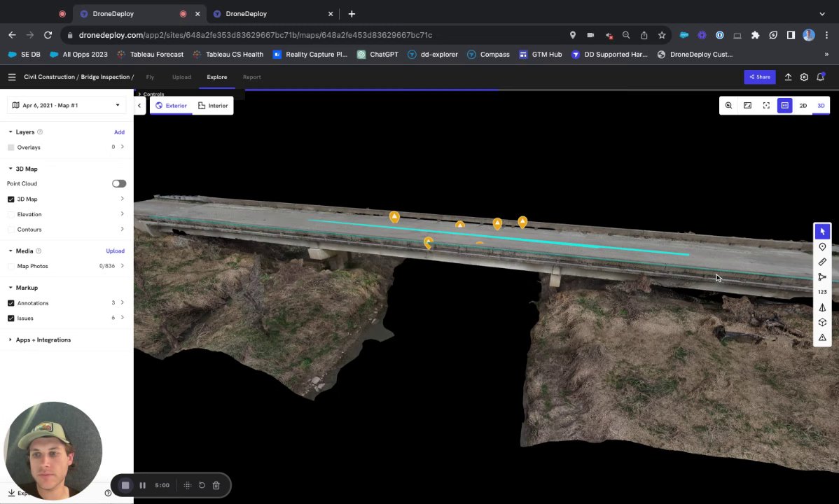
Task: Select the ruler distance measurement tool
Action: [x=822, y=262]
